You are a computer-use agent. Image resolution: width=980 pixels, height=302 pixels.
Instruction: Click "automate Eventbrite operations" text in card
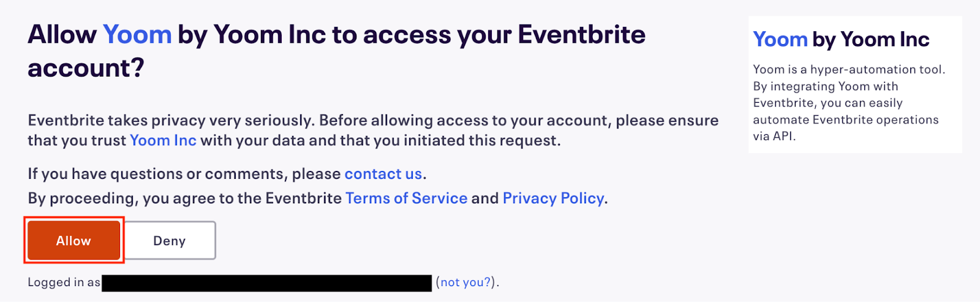click(x=845, y=120)
